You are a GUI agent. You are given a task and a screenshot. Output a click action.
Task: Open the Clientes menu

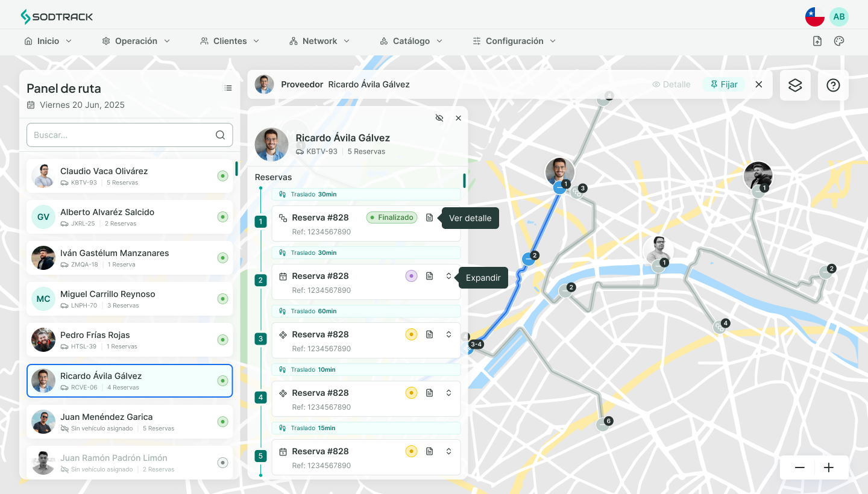click(x=229, y=40)
